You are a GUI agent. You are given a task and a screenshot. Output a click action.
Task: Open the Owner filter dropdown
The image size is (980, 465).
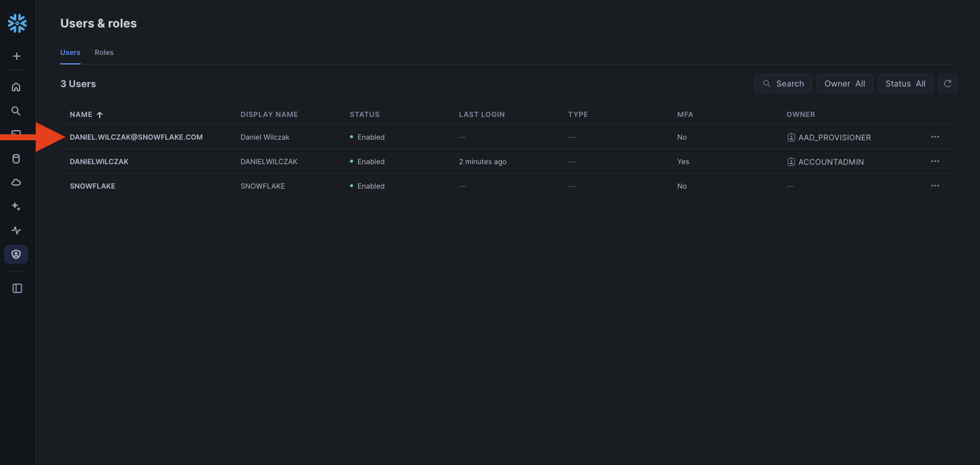point(845,84)
